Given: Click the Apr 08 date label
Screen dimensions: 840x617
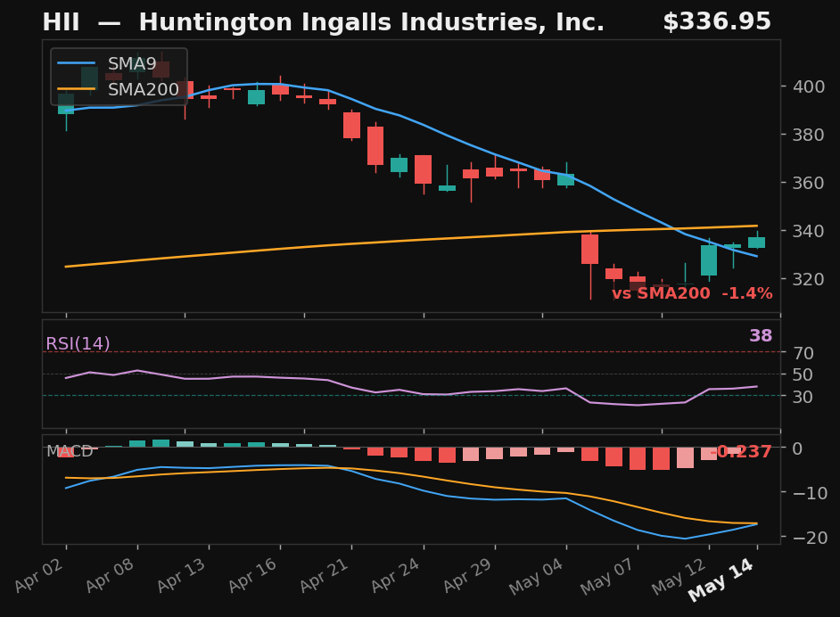Looking at the screenshot, I should (111, 575).
